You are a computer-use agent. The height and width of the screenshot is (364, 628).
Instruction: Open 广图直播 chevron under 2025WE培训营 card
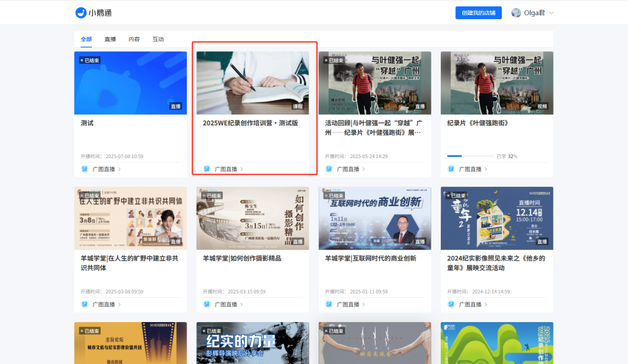pyautogui.click(x=241, y=169)
